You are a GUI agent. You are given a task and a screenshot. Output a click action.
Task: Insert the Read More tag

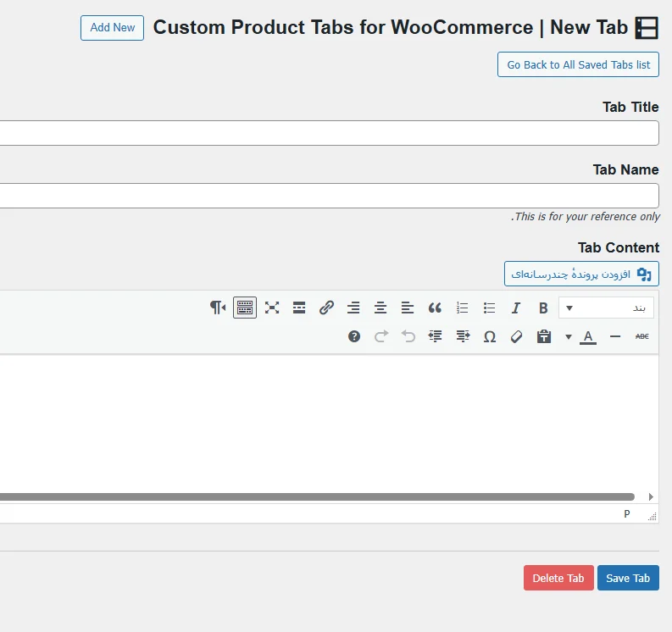299,308
